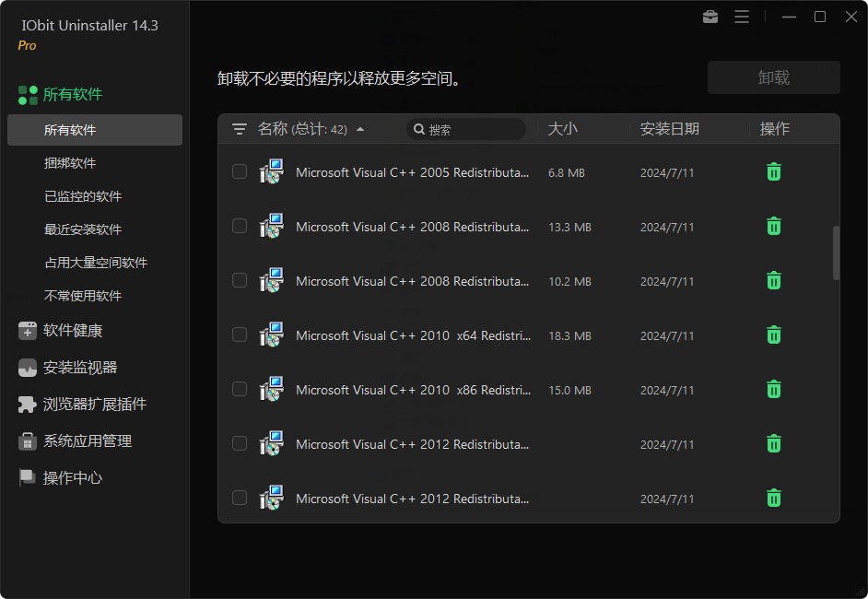Image resolution: width=868 pixels, height=599 pixels.
Task: Click the 卸载 button at top right
Action: point(773,77)
